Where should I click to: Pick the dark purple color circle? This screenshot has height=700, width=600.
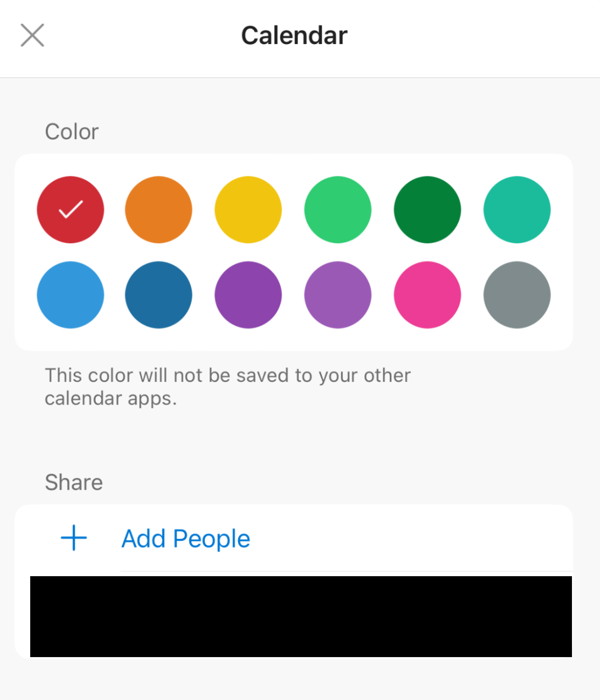pos(248,295)
